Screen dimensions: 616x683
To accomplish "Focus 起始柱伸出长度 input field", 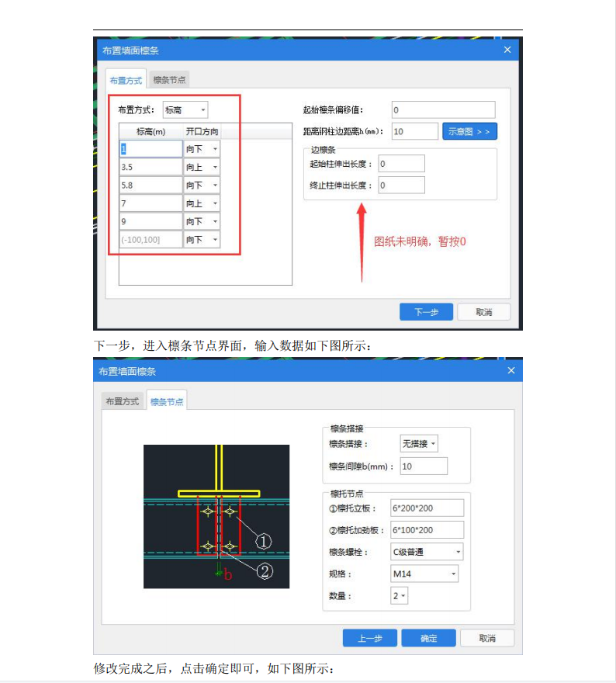I will pos(401,164).
